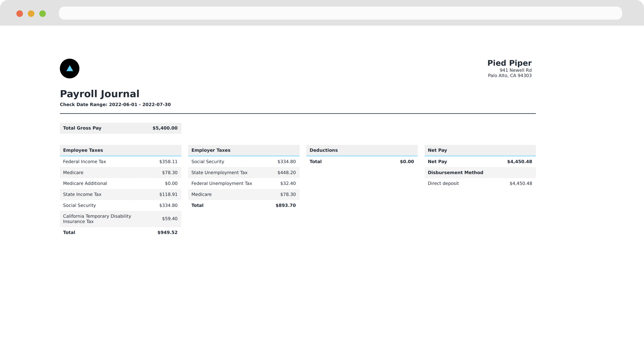Click the State Unemployment Tax row label
The height and width of the screenshot is (353, 644).
point(219,173)
